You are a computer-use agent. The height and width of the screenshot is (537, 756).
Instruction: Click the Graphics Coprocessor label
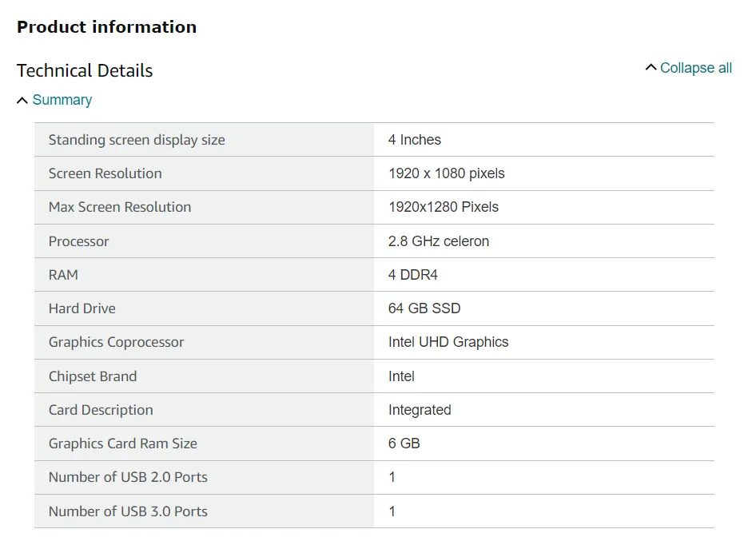point(116,342)
